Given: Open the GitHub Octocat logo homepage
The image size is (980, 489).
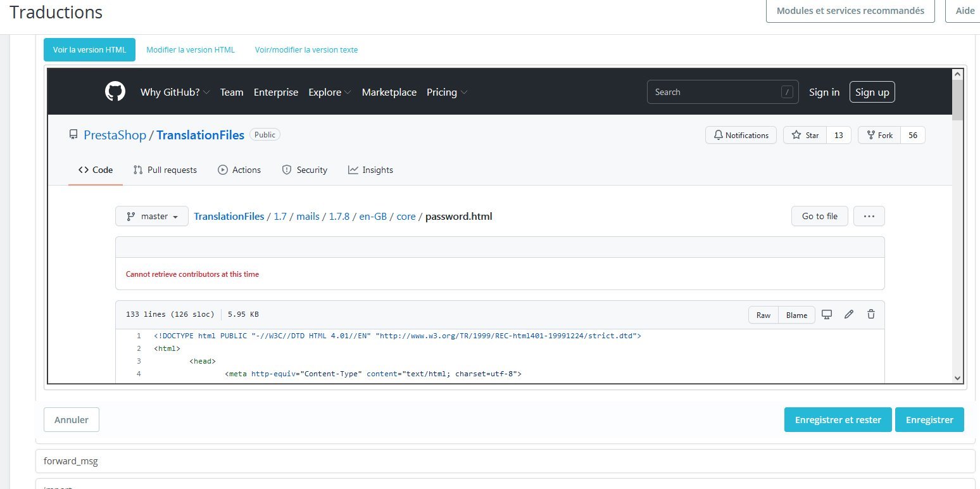Looking at the screenshot, I should coord(115,92).
